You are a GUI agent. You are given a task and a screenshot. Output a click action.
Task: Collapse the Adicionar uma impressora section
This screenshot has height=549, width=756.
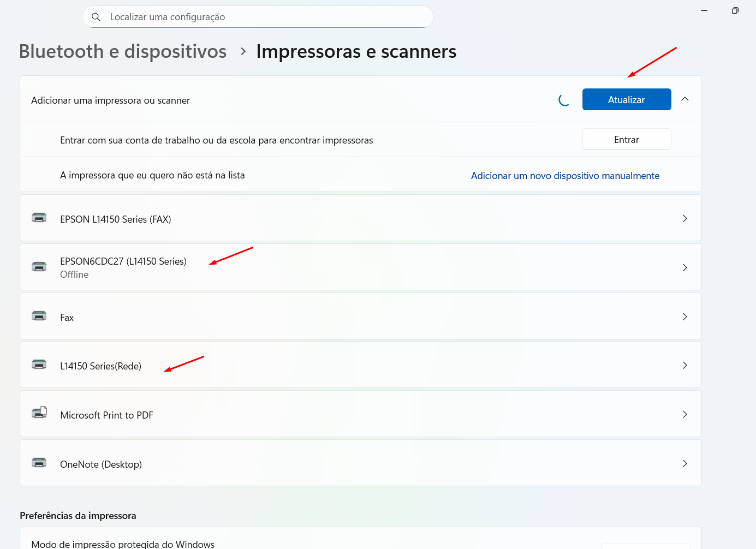click(685, 99)
